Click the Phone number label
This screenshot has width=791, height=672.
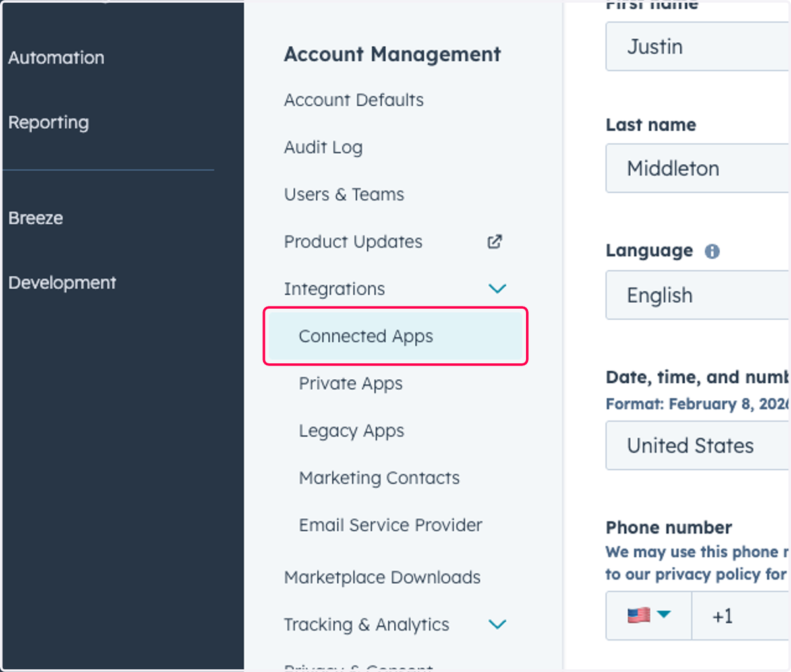(x=668, y=528)
